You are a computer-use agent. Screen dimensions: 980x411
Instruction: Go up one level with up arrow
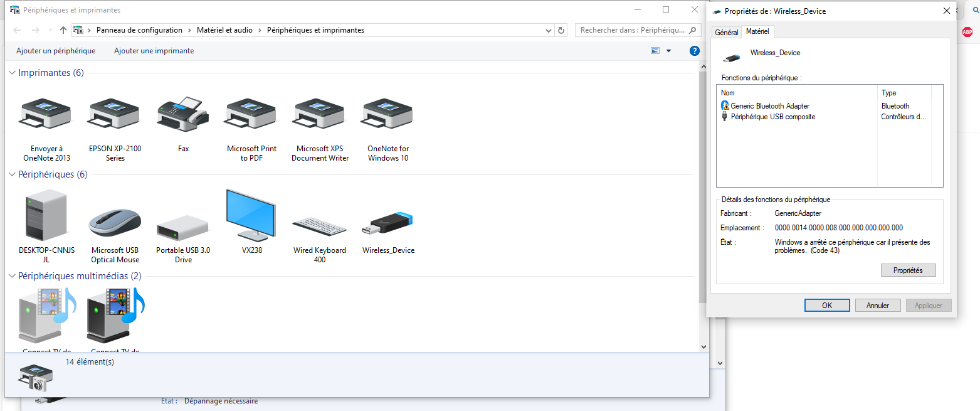pos(63,30)
